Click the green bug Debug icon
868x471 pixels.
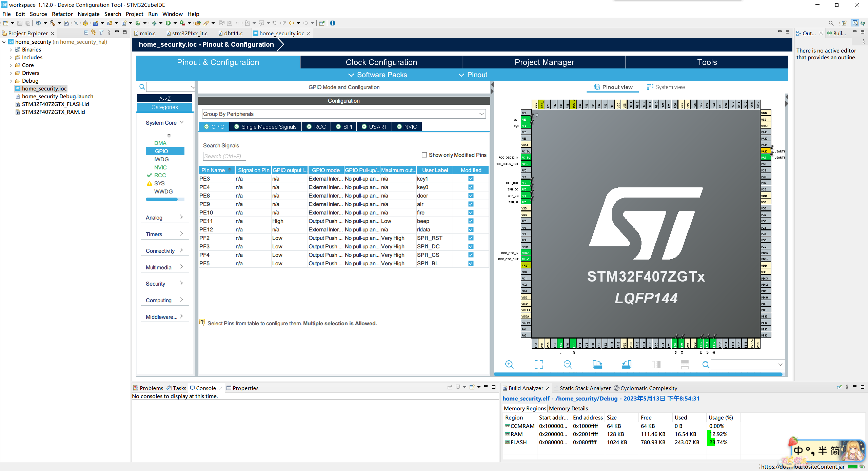[x=154, y=23]
